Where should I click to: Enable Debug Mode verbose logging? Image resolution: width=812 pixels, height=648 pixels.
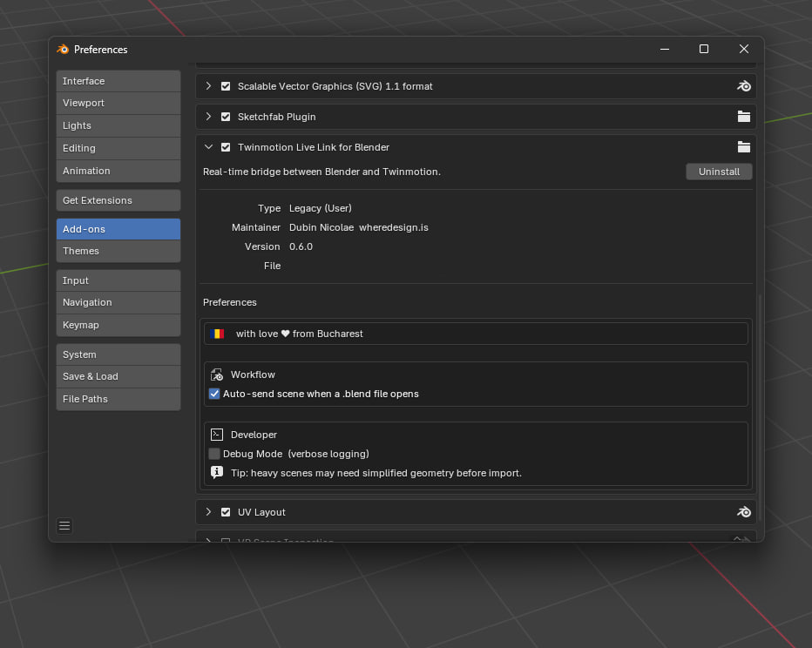coord(213,454)
